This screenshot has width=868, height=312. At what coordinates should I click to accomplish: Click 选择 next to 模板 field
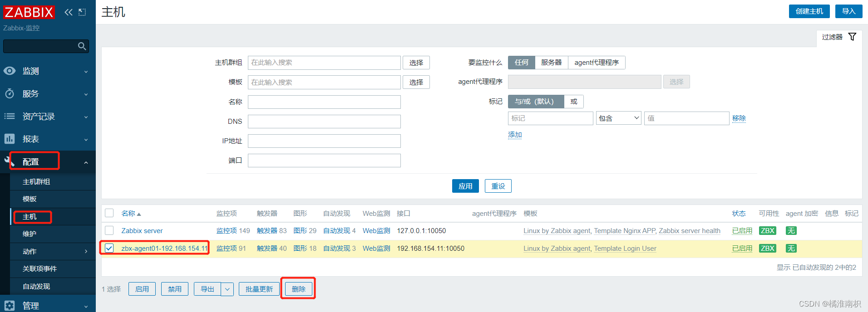416,82
